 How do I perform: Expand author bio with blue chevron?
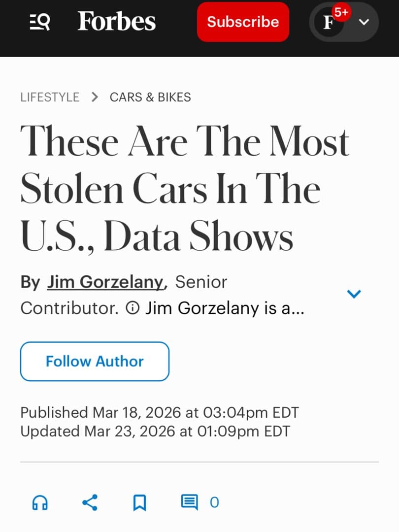354,294
